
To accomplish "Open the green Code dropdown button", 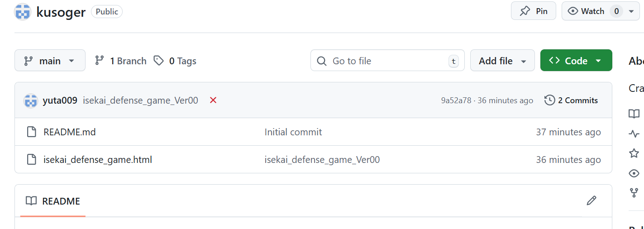I will click(576, 61).
